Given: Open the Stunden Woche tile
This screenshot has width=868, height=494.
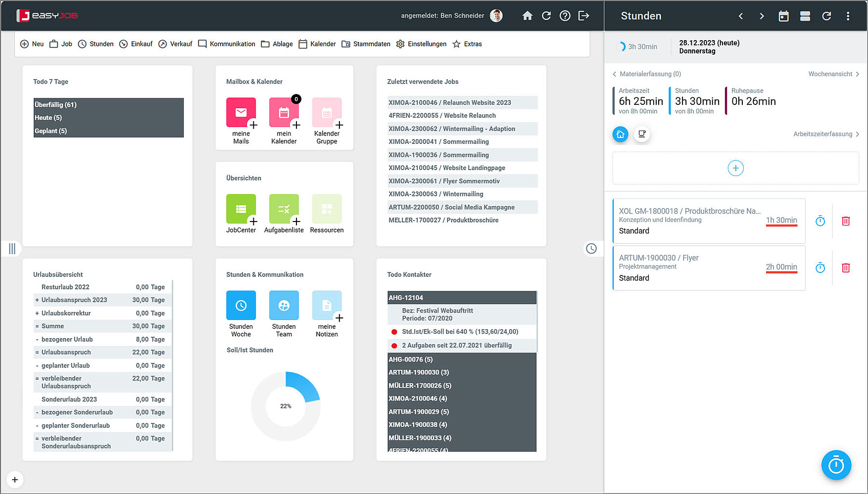Looking at the screenshot, I should click(x=241, y=306).
